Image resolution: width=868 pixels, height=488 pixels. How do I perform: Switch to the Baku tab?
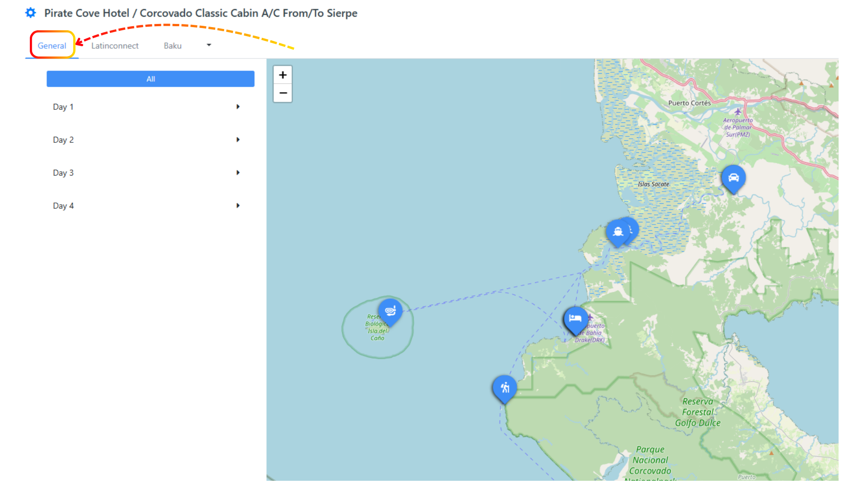(x=173, y=46)
